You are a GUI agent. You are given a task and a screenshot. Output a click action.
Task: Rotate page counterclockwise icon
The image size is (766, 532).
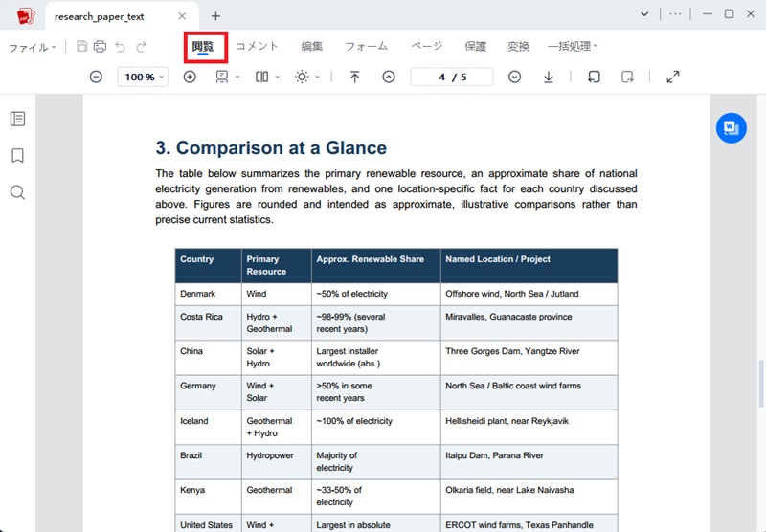click(594, 77)
